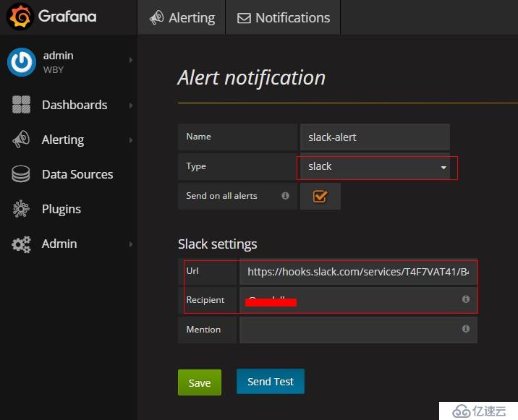Click the Slack settings heading
Screen dimensions: 518x420
pos(217,244)
